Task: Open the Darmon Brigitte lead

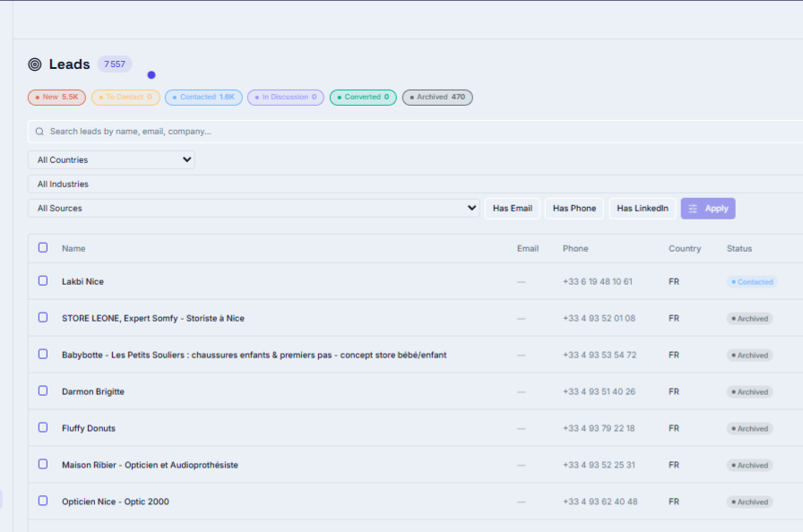Action: (x=93, y=392)
